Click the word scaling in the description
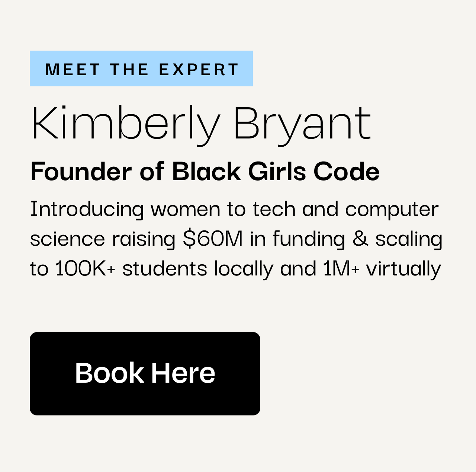The height and width of the screenshot is (472, 476). (409, 239)
